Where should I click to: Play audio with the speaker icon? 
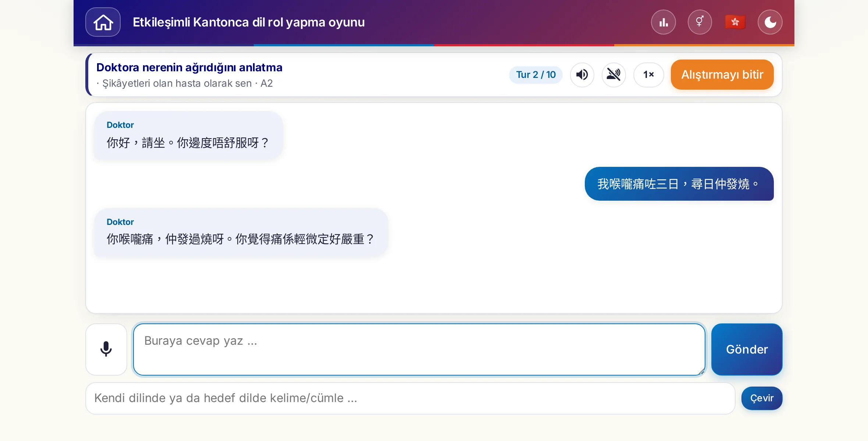[x=582, y=75]
